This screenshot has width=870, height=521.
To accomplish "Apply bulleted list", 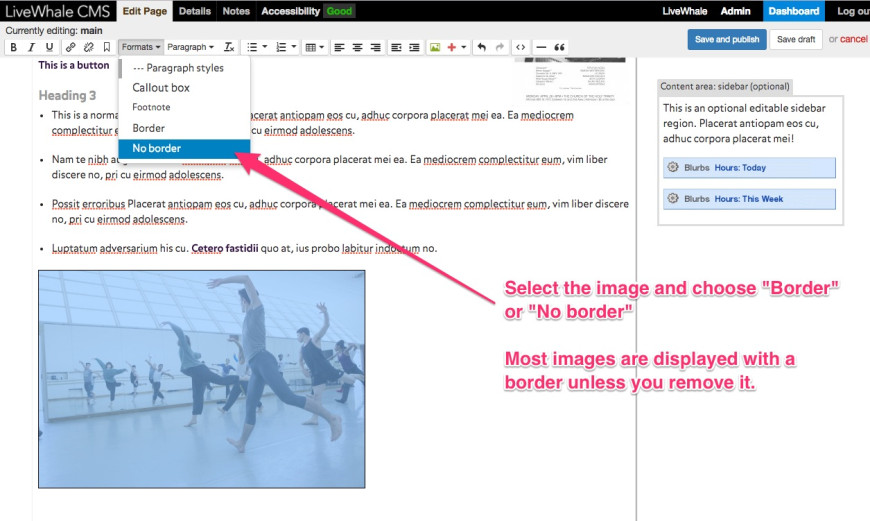I will tap(252, 47).
